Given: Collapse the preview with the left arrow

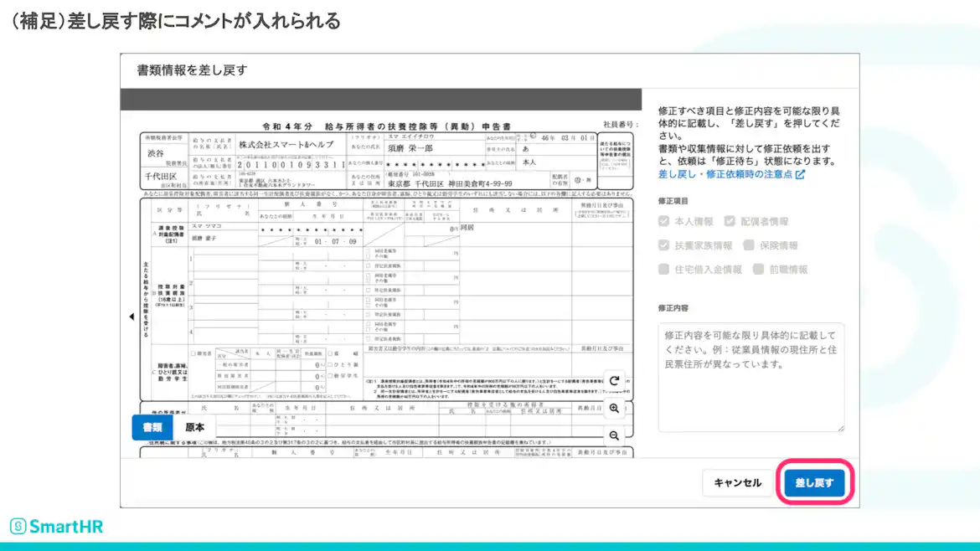Looking at the screenshot, I should coord(131,318).
